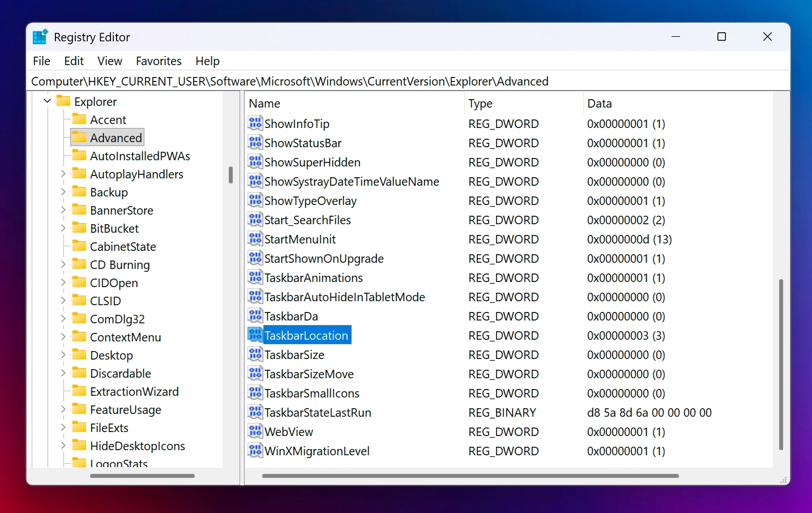Sort values by Data column header
This screenshot has height=513, width=812.
tap(678, 103)
